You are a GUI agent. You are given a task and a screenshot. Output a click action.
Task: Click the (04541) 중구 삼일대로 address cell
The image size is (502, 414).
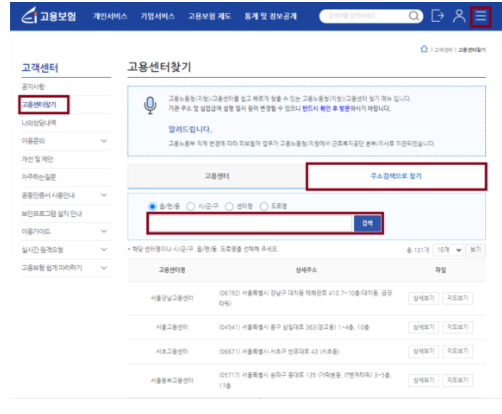pyautogui.click(x=294, y=327)
